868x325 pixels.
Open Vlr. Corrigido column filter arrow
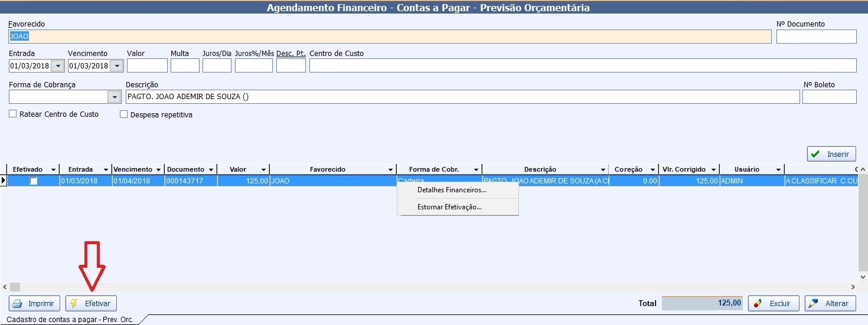(x=713, y=170)
